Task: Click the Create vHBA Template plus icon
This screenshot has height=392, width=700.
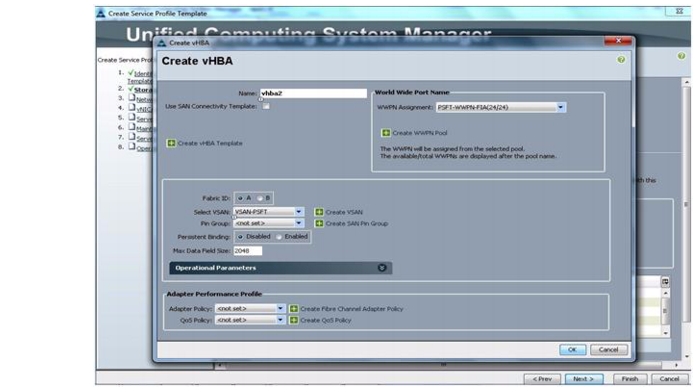Action: 171,143
